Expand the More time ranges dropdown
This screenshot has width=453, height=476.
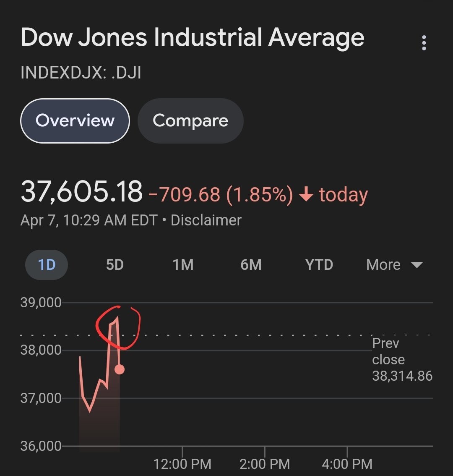coord(394,265)
